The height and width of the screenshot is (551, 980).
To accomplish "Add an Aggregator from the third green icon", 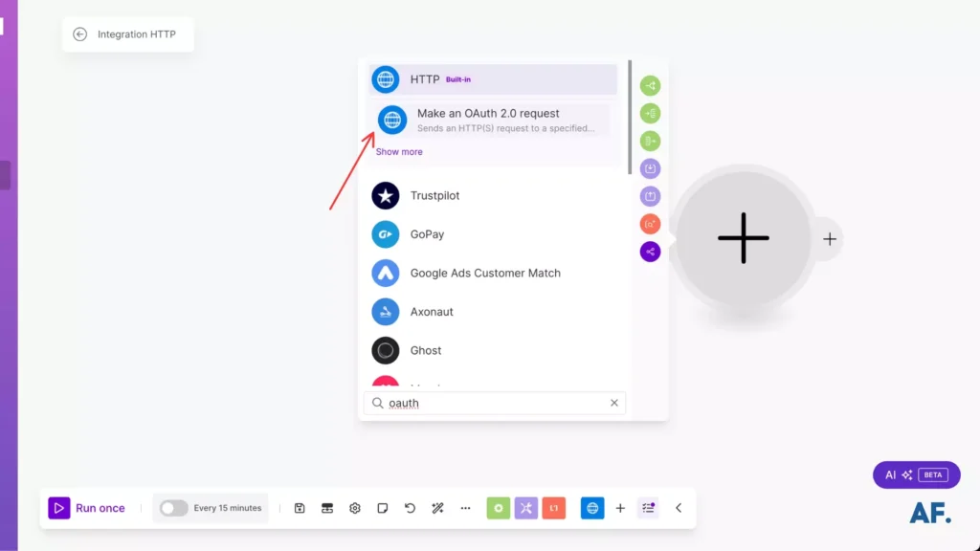I will click(650, 142).
